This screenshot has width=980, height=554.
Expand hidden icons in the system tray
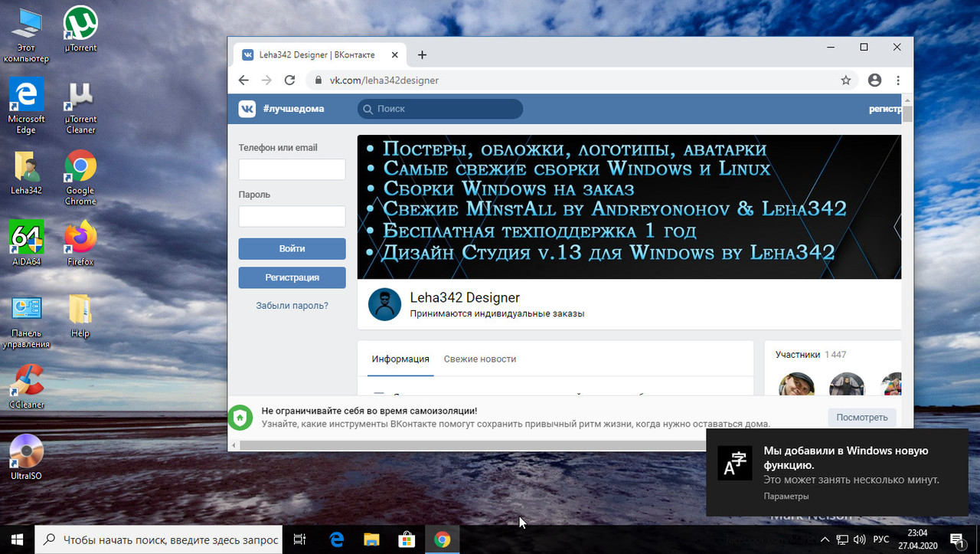point(825,539)
